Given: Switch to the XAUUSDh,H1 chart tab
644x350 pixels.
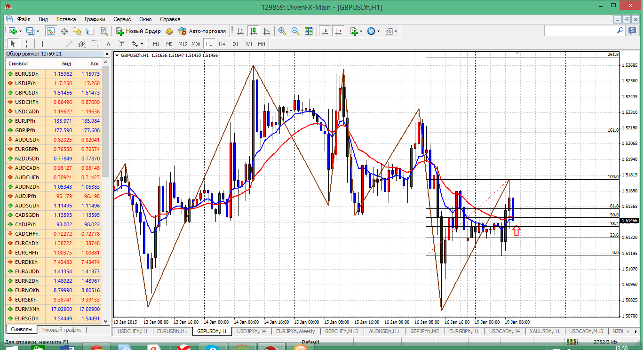Looking at the screenshot, I should pos(544,331).
